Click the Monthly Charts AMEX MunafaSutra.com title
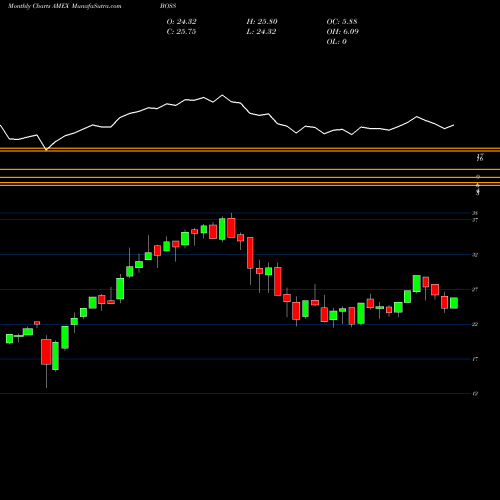The height and width of the screenshot is (500, 500). 64,6
